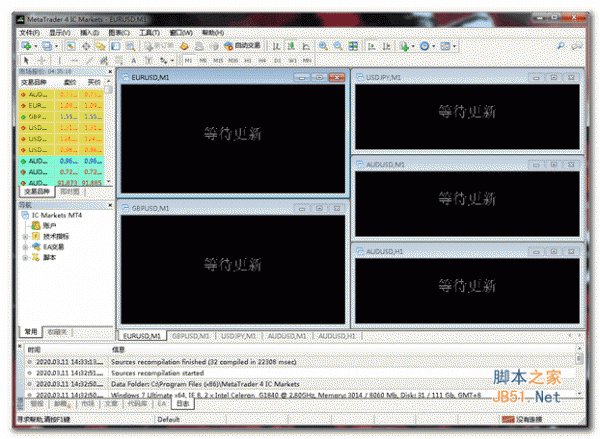Click the Tile Windows icon
The width and height of the screenshot is (600, 439).
[x=353, y=46]
